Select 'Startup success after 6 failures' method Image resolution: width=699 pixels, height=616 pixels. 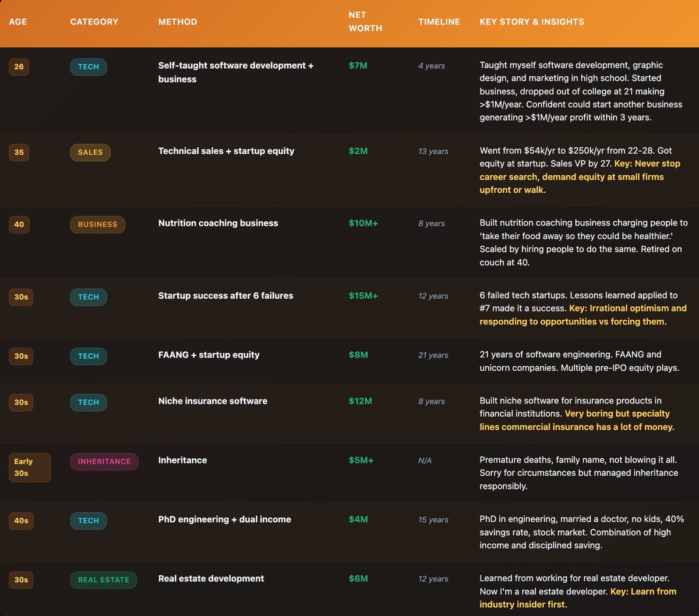pyautogui.click(x=225, y=296)
